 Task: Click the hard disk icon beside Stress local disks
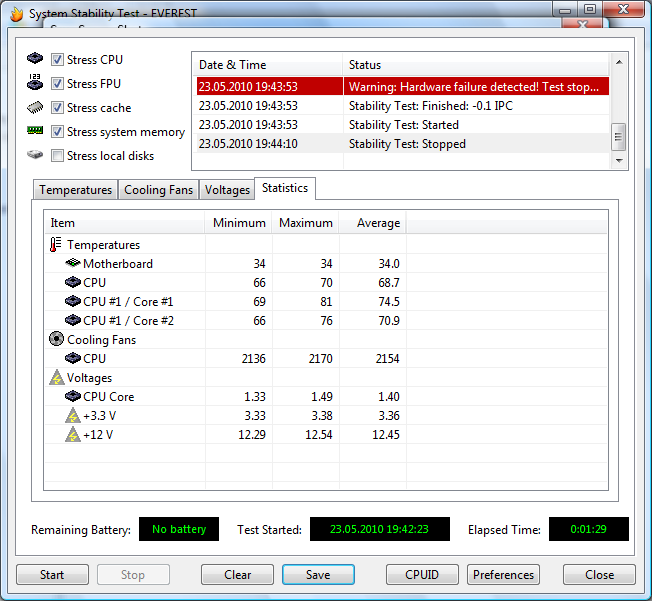35,155
